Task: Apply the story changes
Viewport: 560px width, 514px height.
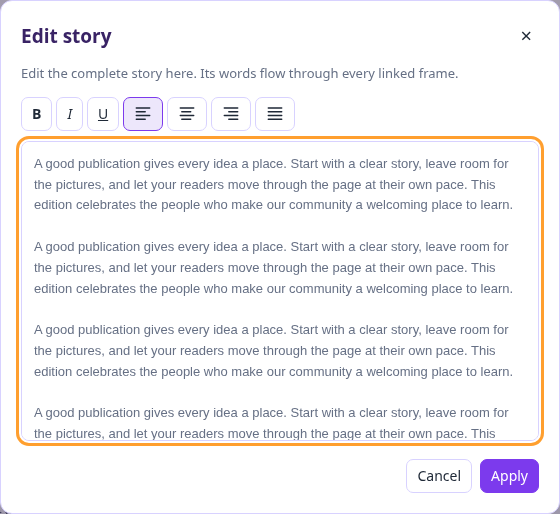Action: point(509,476)
